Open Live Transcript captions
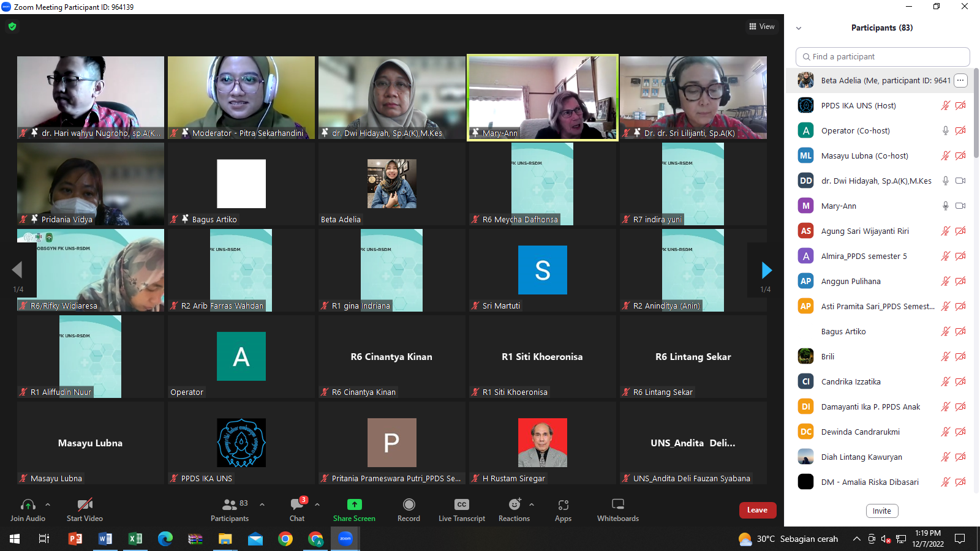This screenshot has width=980, height=551. (x=461, y=504)
